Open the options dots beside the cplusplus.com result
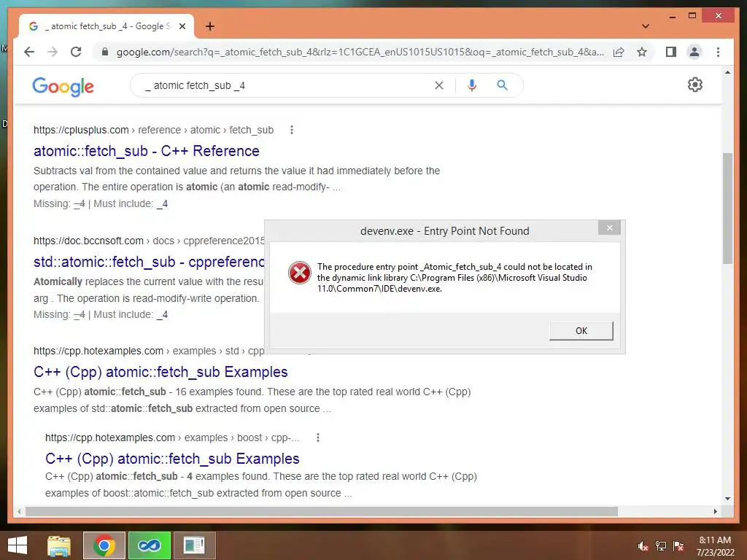The image size is (747, 560). tap(292, 130)
